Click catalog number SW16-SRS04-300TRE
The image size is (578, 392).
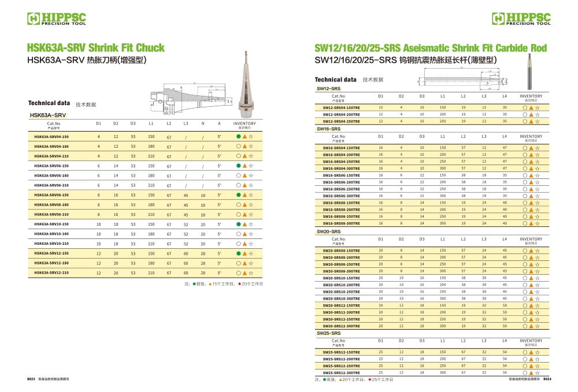342,169
